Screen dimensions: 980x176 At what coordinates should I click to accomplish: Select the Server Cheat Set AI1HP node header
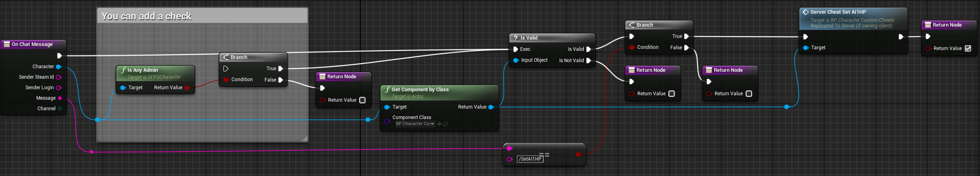(838, 12)
